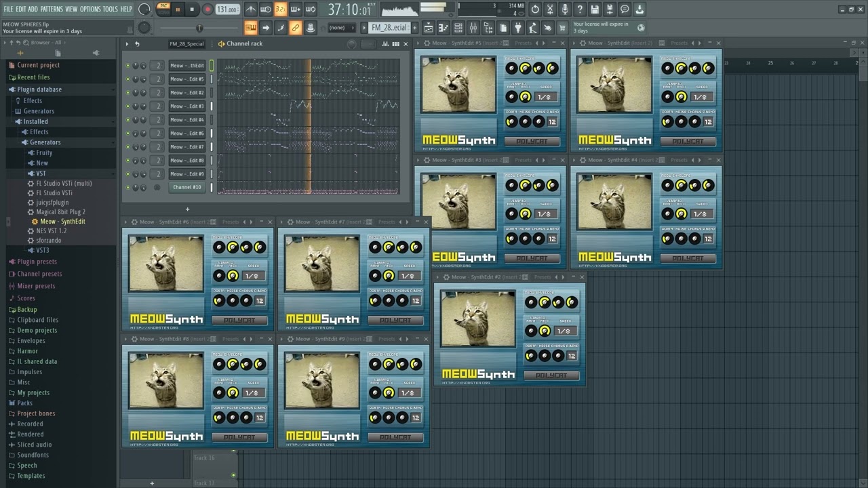Open the playlist view icon

pos(429,28)
